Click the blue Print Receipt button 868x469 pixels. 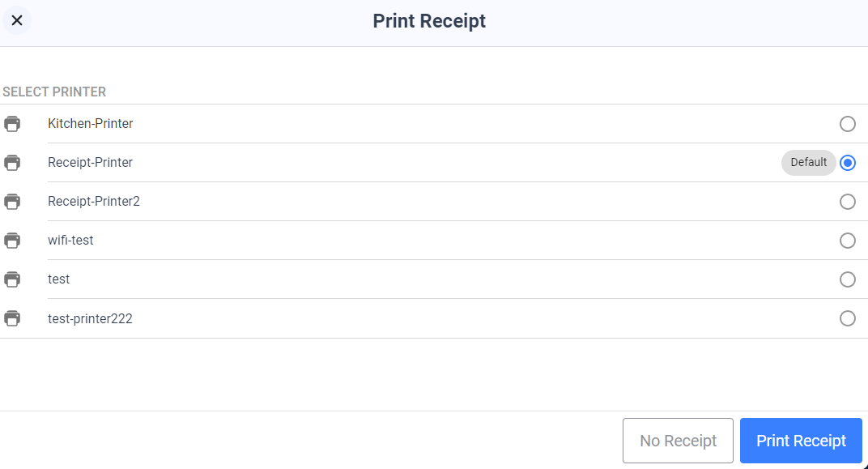point(801,441)
